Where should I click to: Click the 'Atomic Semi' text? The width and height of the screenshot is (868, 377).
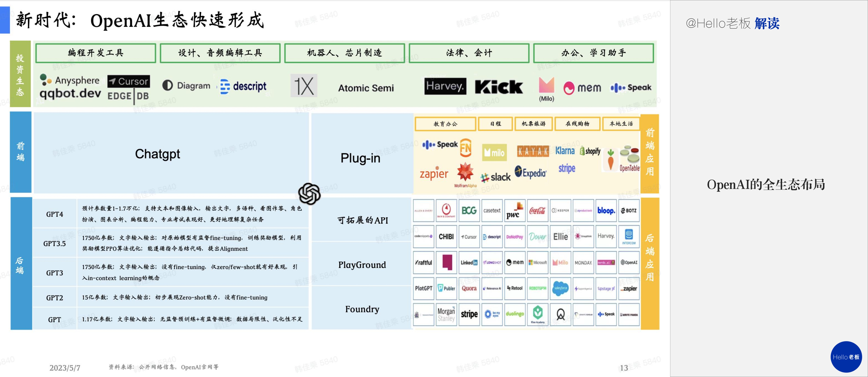[x=366, y=88]
